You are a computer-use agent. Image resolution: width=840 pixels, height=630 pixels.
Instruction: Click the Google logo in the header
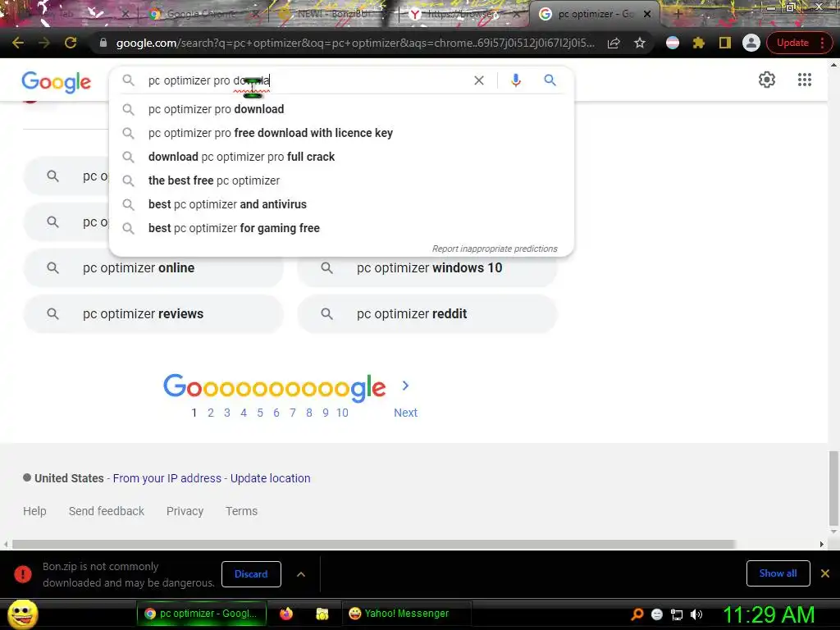[x=57, y=82]
